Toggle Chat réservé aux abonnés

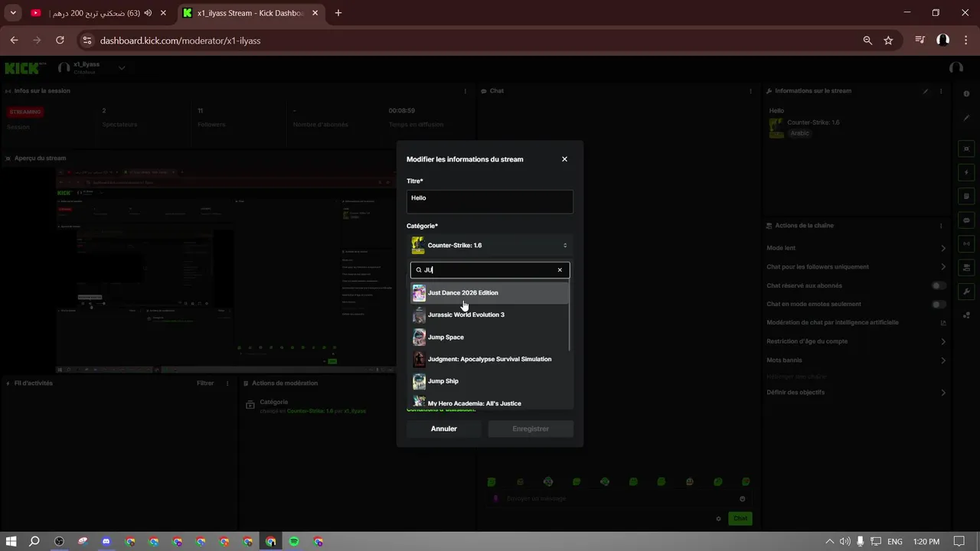pyautogui.click(x=938, y=285)
